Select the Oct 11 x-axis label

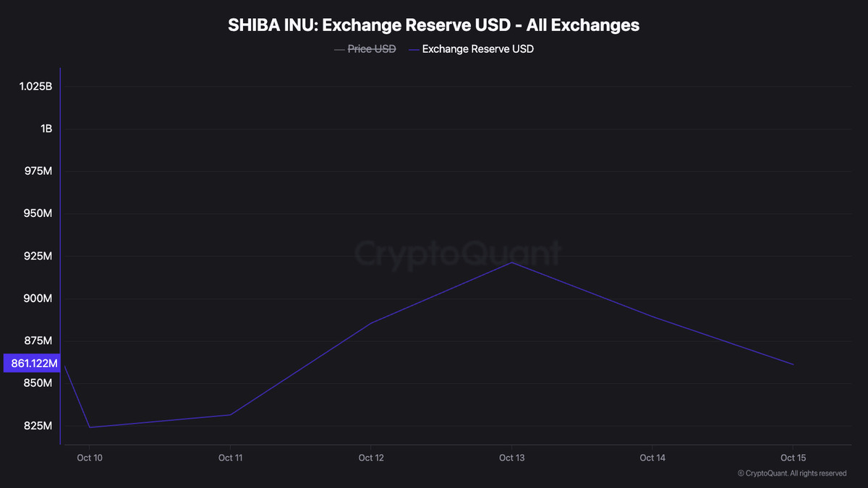(x=230, y=458)
